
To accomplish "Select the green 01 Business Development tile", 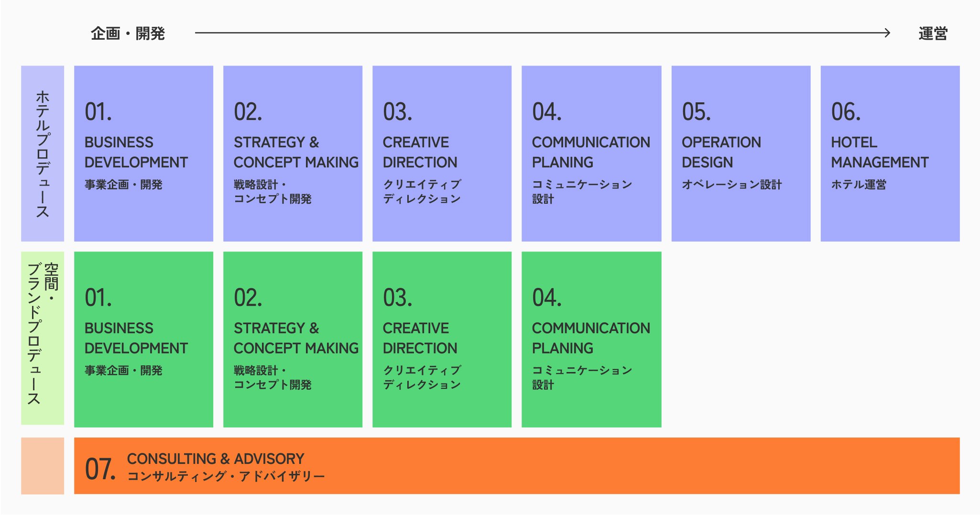I will [x=143, y=339].
